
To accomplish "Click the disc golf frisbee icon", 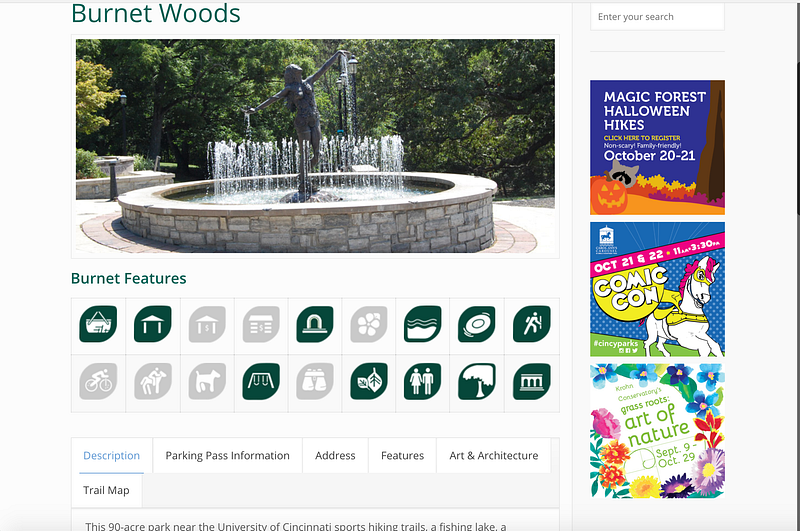I will click(x=477, y=324).
